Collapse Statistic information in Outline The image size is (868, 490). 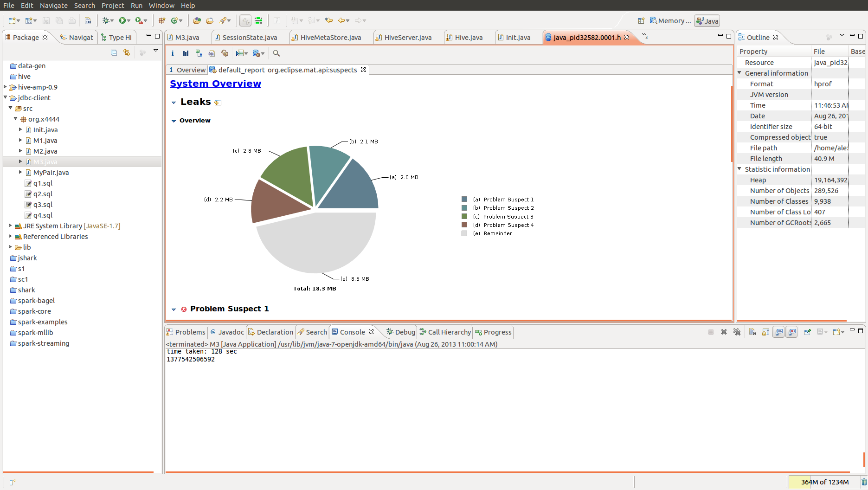coord(740,169)
